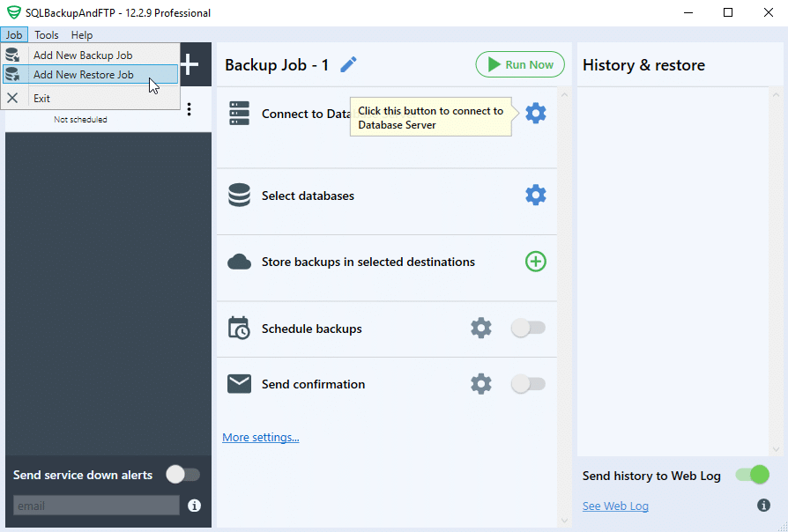788x532 pixels.
Task: Click the cloud destinations icon
Action: tap(239, 262)
